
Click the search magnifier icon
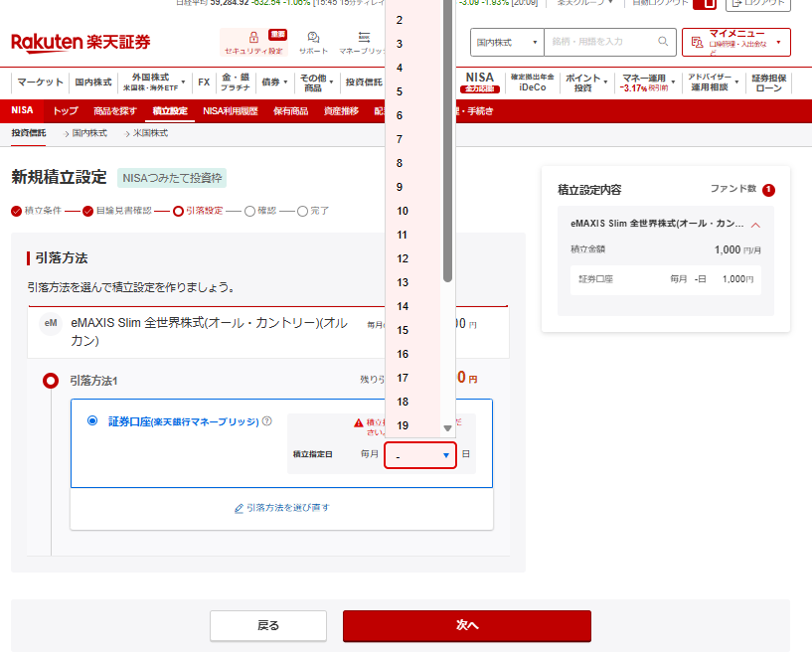click(663, 42)
